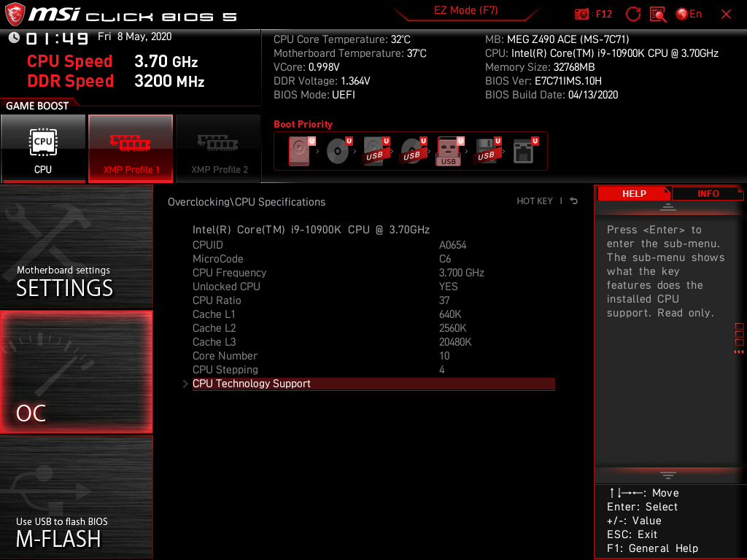
Task: Select the USB CD/DVD boot device icon
Action: (413, 151)
